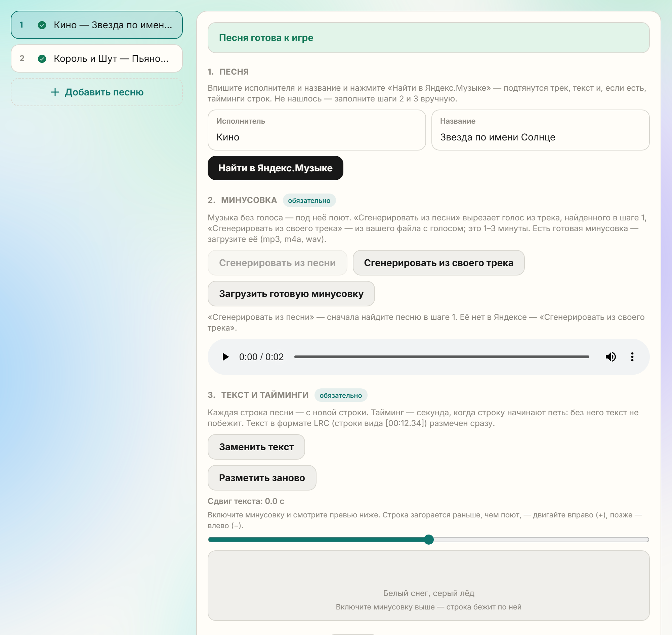Click the Исполнитель input field

click(317, 130)
